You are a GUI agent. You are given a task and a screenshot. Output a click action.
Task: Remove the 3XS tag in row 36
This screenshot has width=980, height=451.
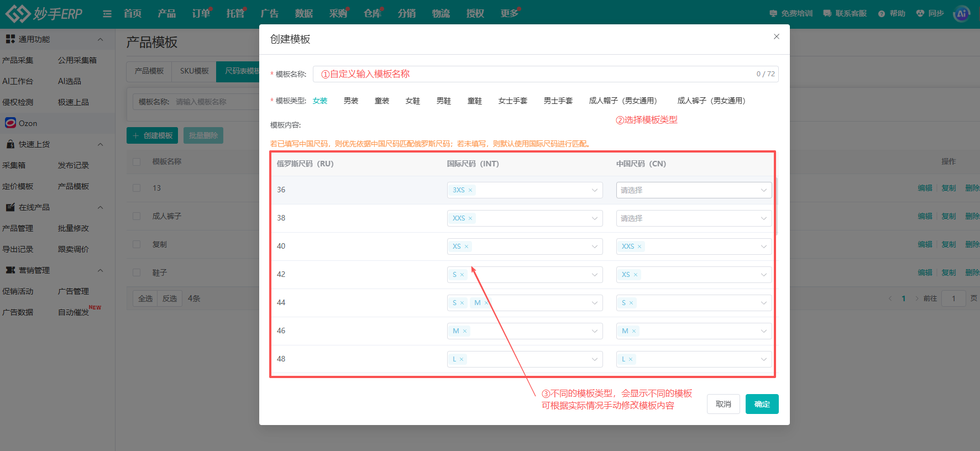click(x=470, y=190)
